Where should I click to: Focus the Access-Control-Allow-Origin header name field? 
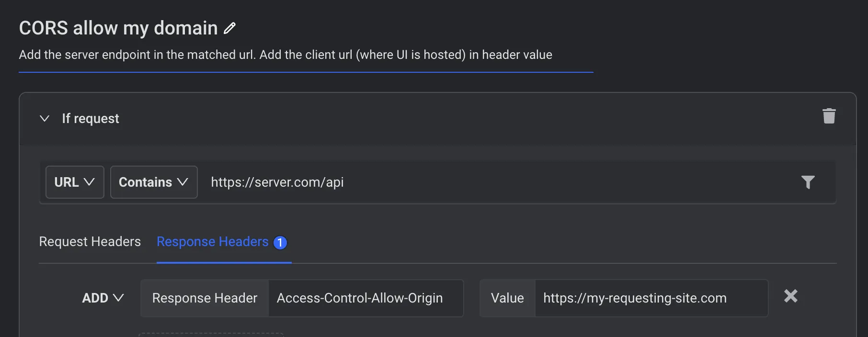365,298
